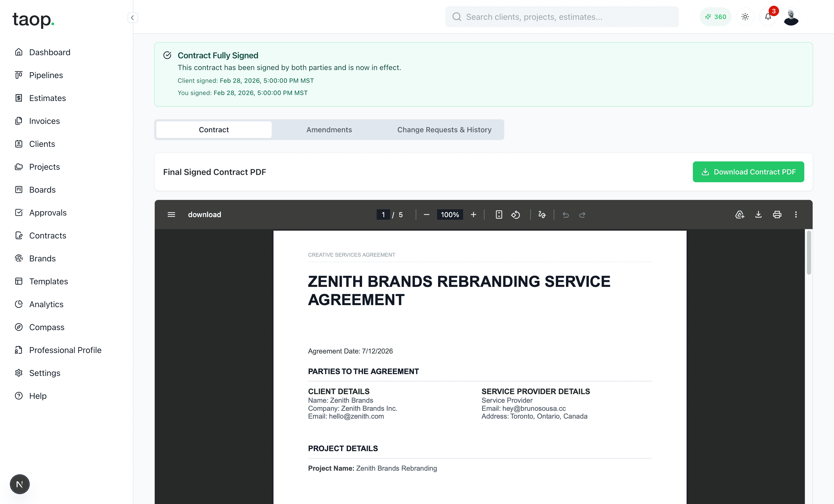Click the 'Final Signed Contract PDF' heading
The width and height of the screenshot is (834, 504).
[x=215, y=172]
